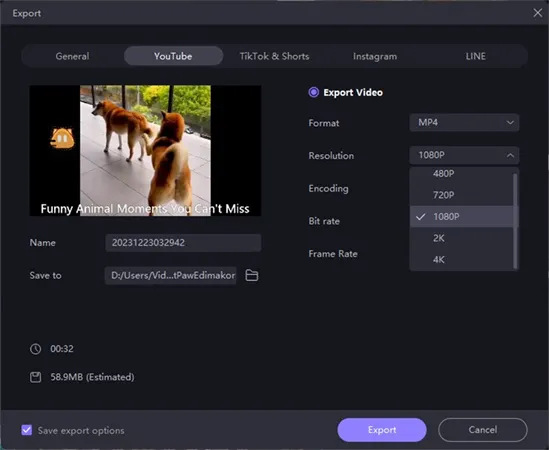This screenshot has height=450, width=549.
Task: Choose 480P resolution option
Action: coord(462,174)
